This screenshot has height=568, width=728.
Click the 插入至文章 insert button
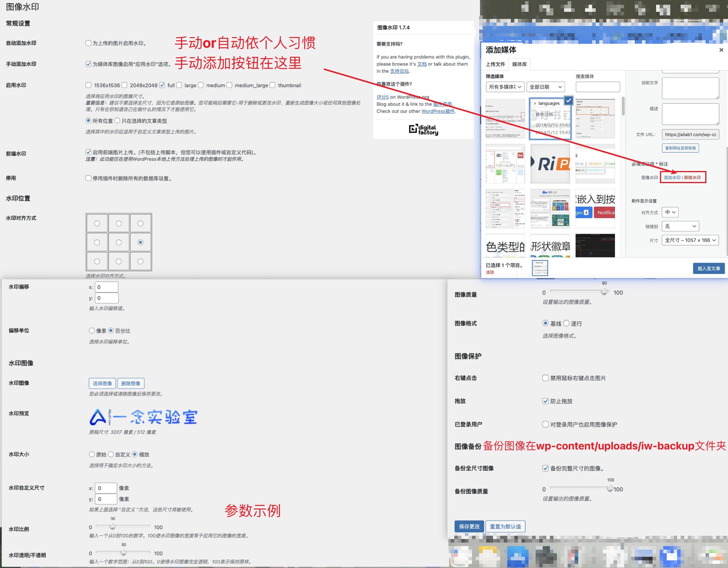[709, 268]
